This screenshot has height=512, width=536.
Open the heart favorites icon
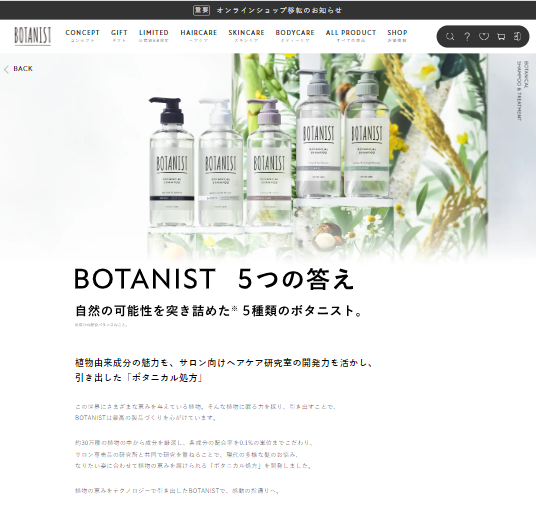(484, 36)
